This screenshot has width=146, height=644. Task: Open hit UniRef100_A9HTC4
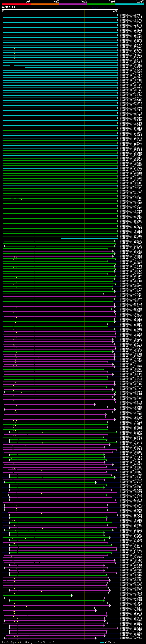click(131, 256)
